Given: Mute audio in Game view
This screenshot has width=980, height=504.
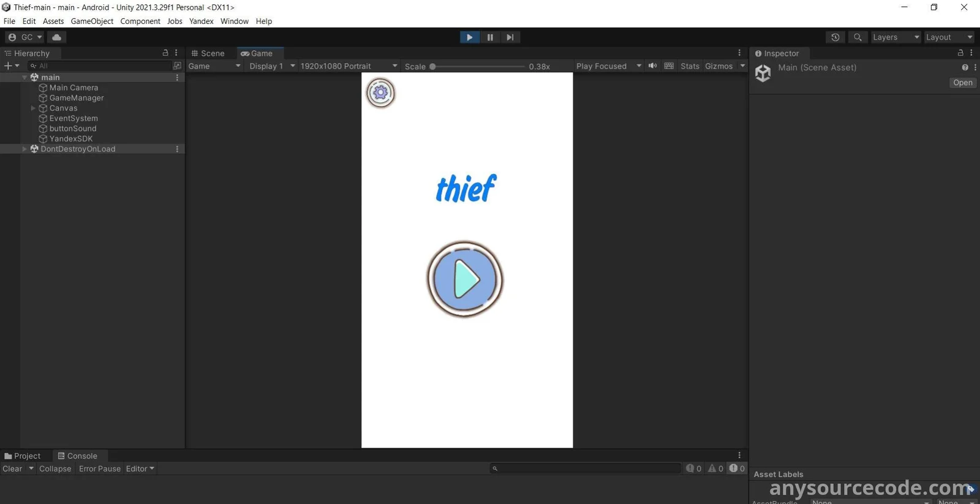Looking at the screenshot, I should 652,66.
